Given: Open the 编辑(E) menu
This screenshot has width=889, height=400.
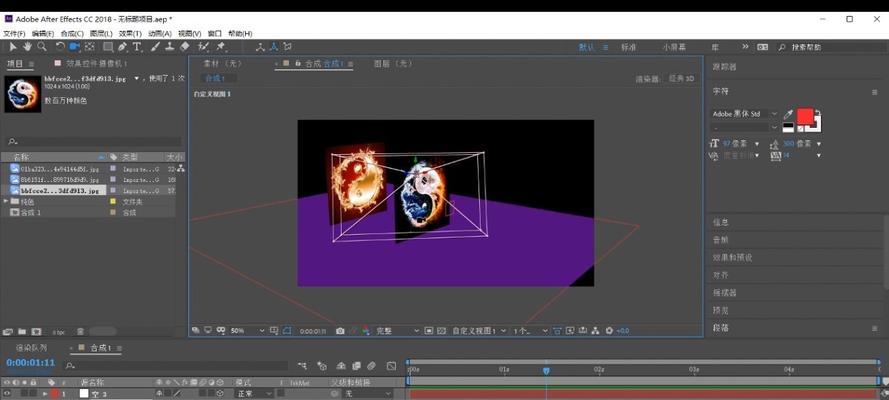Looking at the screenshot, I should [43, 33].
